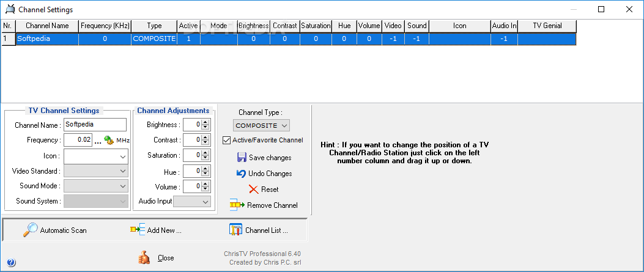
Task: Click the Type column header
Action: [x=155, y=26]
